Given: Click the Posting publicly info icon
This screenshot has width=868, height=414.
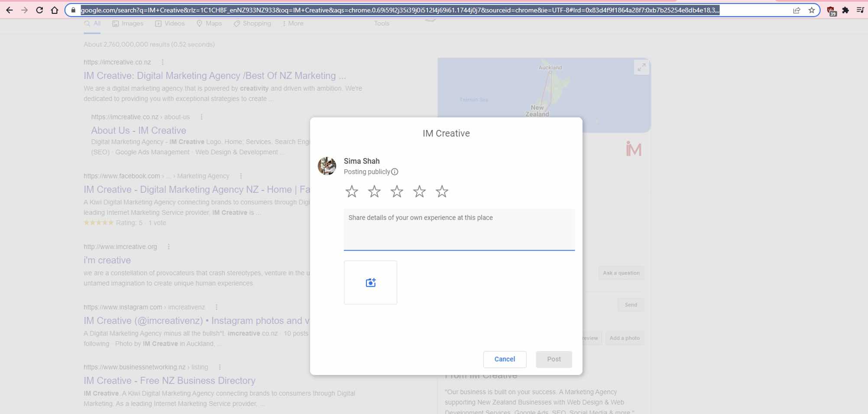Looking at the screenshot, I should click(x=395, y=172).
